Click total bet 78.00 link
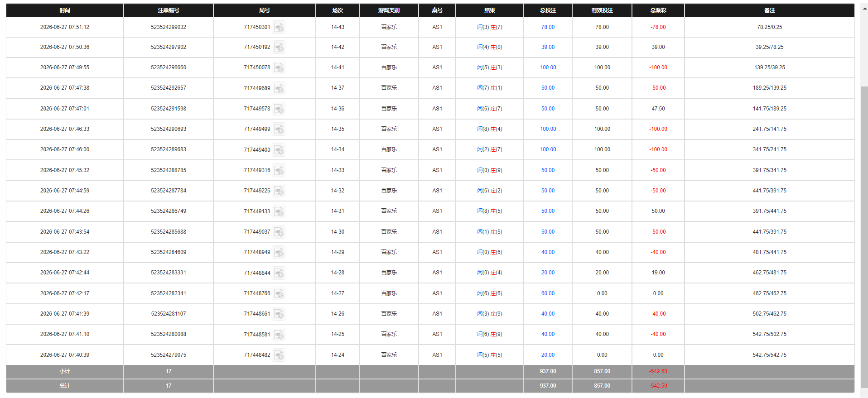The image size is (868, 398). (x=548, y=27)
